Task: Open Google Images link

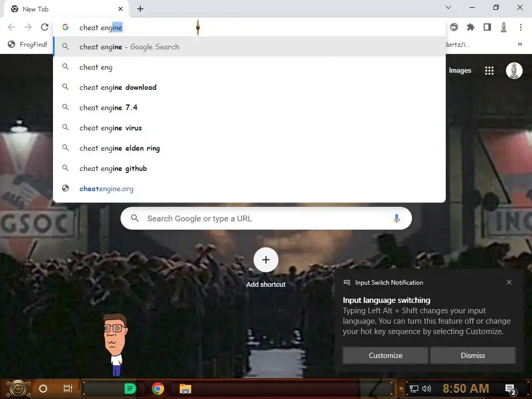Action: pos(460,71)
